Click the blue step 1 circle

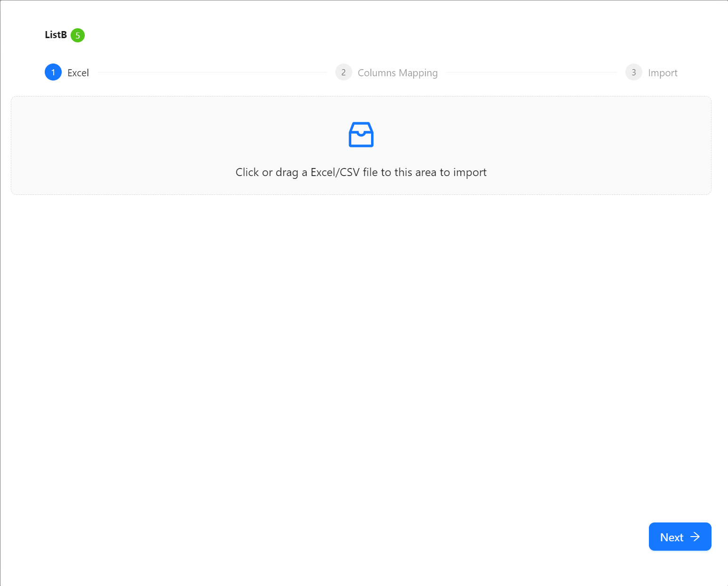[x=53, y=72]
